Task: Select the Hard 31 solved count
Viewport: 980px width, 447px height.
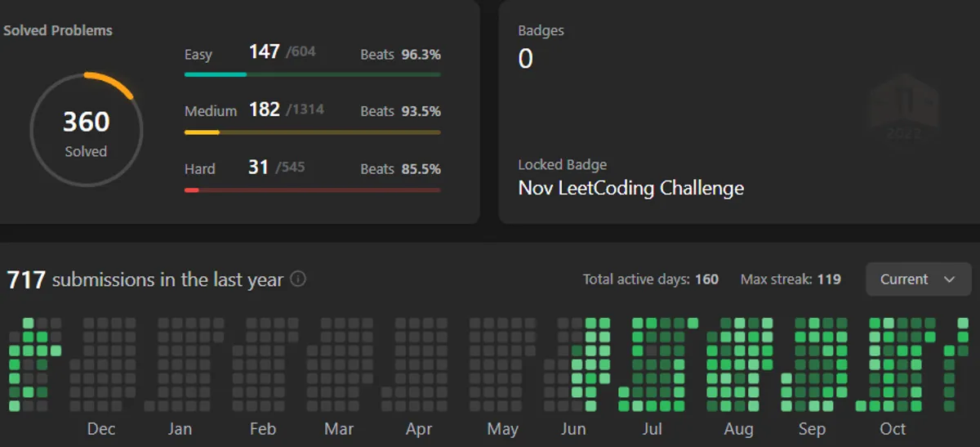Action: (258, 167)
